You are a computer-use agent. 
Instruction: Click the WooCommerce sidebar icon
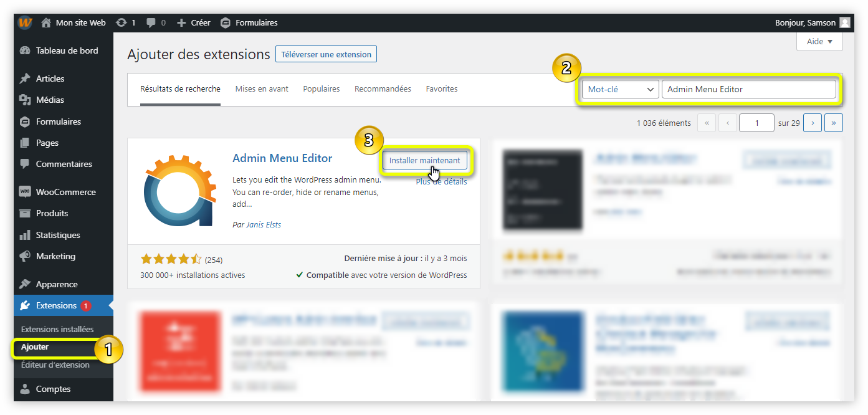25,191
